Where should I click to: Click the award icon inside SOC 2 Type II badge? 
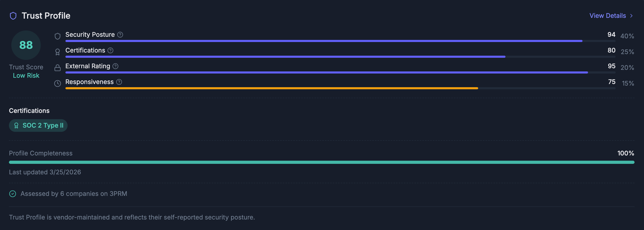[17, 126]
